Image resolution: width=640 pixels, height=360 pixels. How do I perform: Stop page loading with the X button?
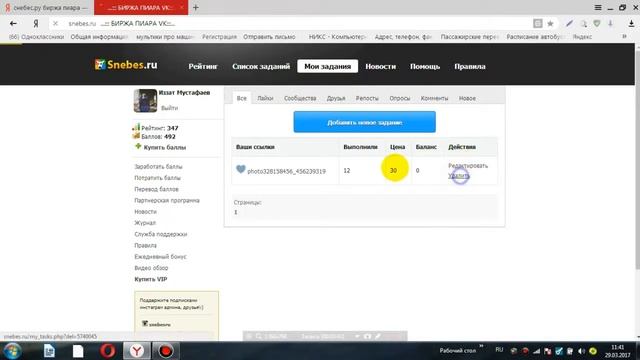pos(56,24)
